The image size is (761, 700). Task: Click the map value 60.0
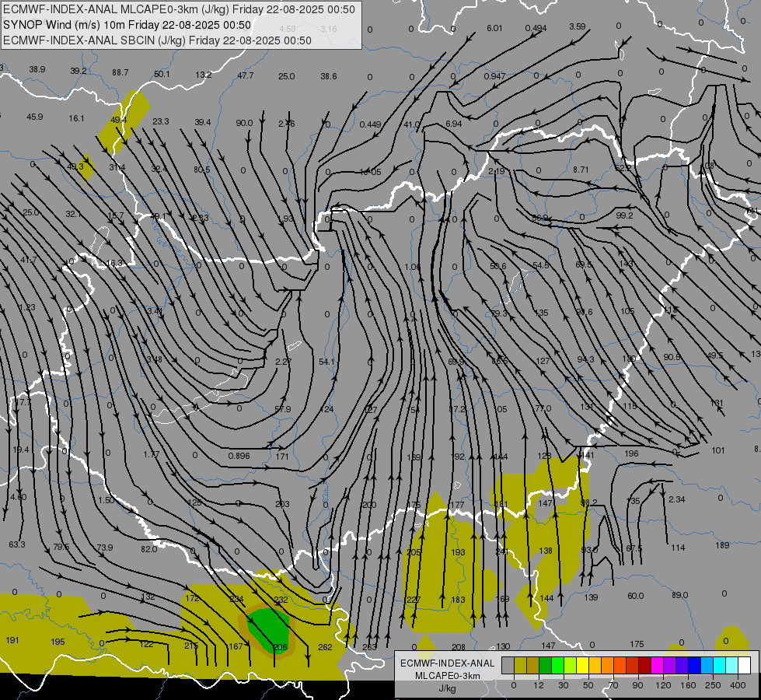pyautogui.click(x=635, y=596)
